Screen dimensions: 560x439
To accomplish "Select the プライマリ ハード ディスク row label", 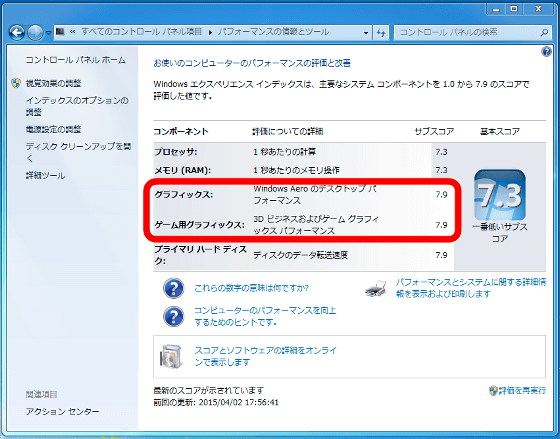I will coord(200,255).
